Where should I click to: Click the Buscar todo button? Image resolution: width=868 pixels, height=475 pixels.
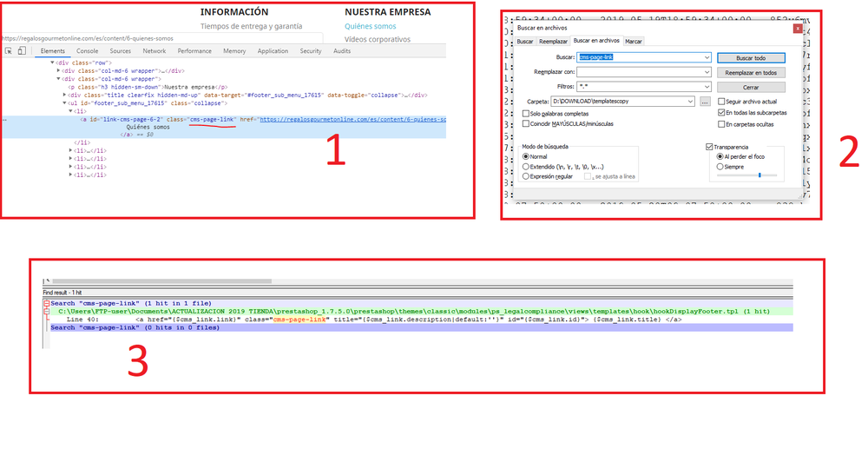click(751, 57)
